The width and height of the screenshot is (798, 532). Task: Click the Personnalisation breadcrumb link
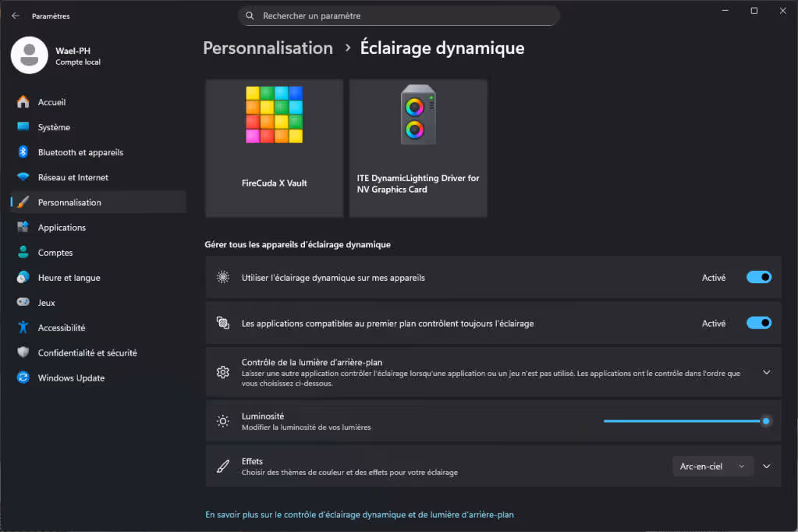pyautogui.click(x=268, y=48)
